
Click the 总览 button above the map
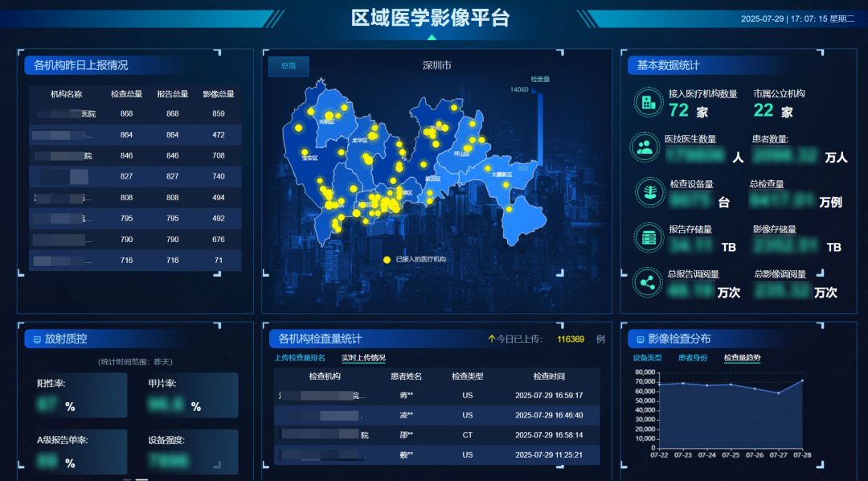point(288,66)
